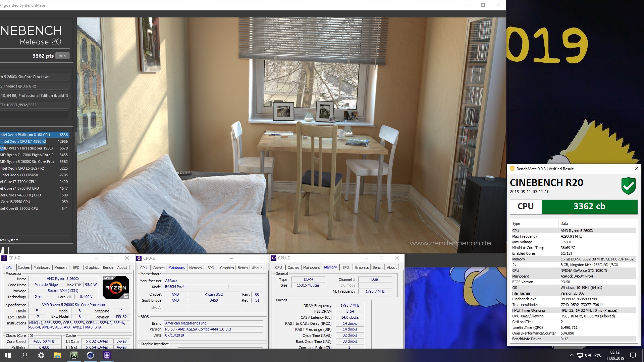Close the Memory CPU-Z window
644x362 pixels.
coord(397,258)
